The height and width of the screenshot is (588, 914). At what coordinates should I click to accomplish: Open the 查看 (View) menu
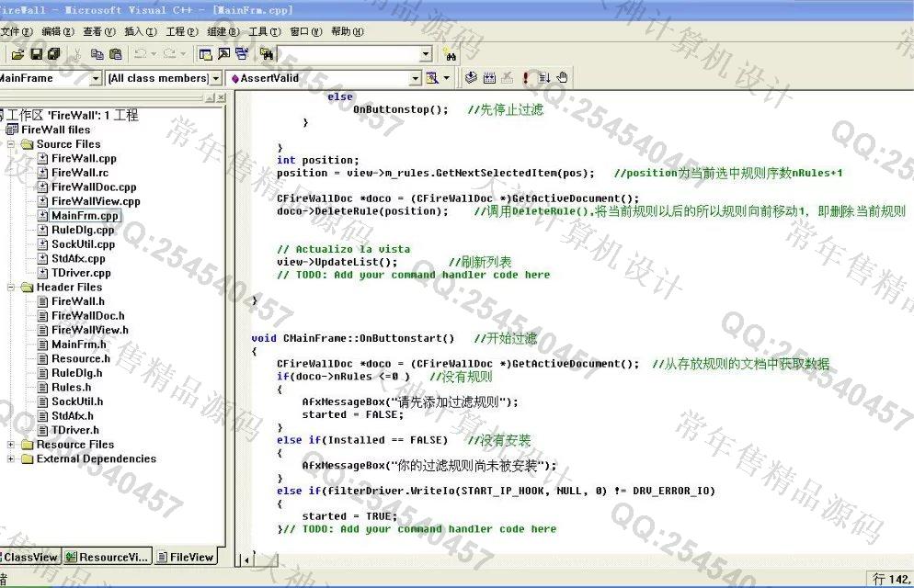point(99,31)
